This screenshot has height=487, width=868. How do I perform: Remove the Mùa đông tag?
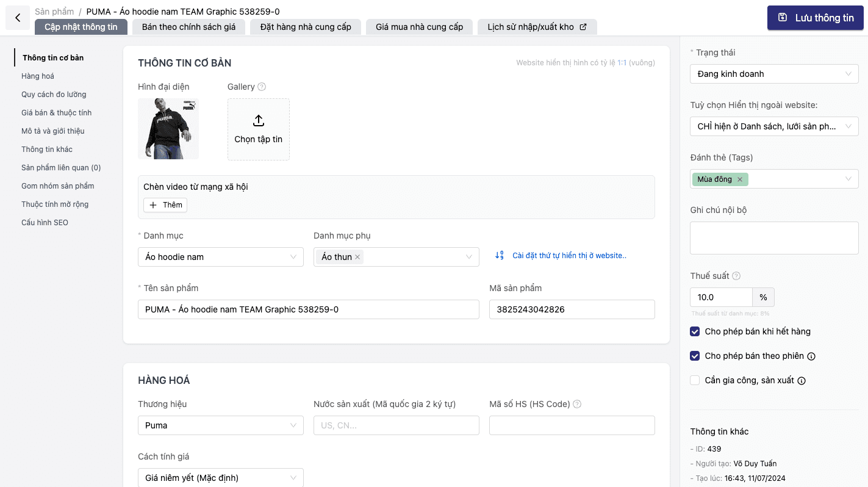pyautogui.click(x=740, y=179)
